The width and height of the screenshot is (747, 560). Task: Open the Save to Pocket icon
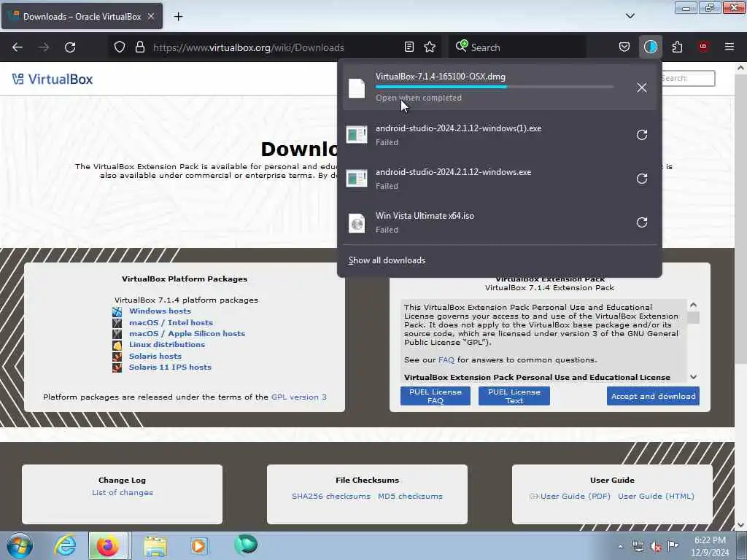624,47
